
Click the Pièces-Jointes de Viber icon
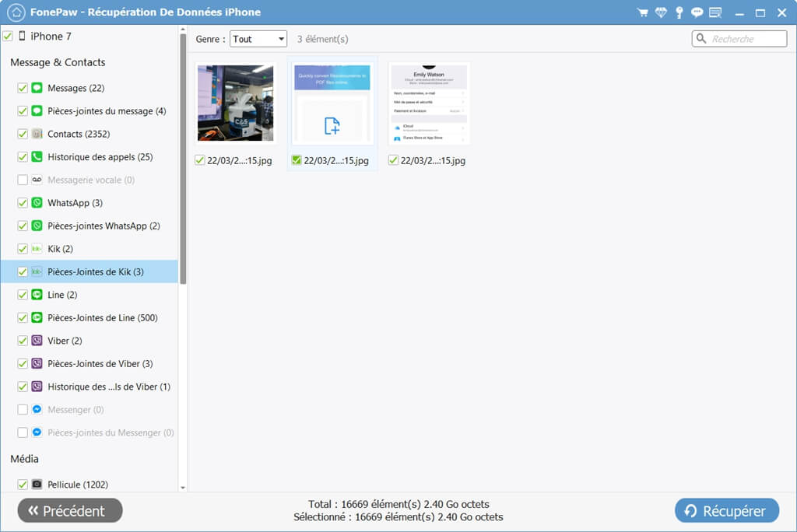click(37, 363)
